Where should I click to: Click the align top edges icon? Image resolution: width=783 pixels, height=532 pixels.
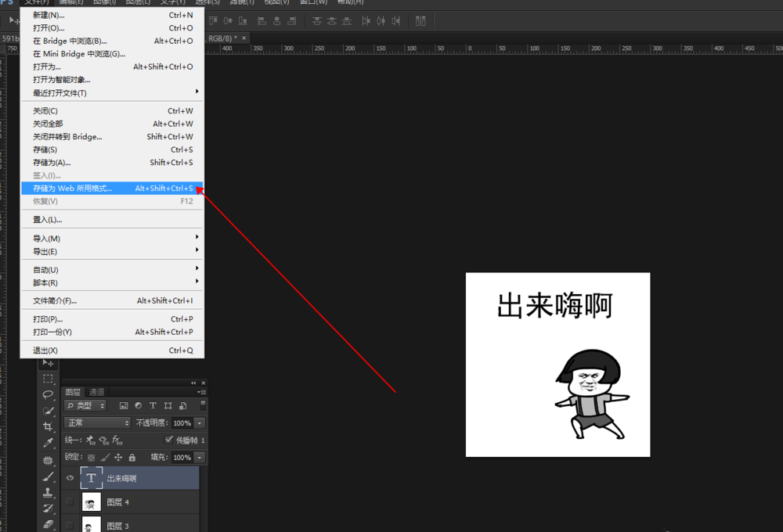pos(213,21)
